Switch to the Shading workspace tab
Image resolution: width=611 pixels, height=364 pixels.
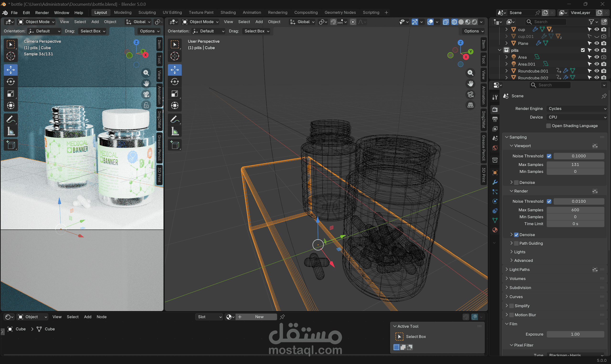228,12
